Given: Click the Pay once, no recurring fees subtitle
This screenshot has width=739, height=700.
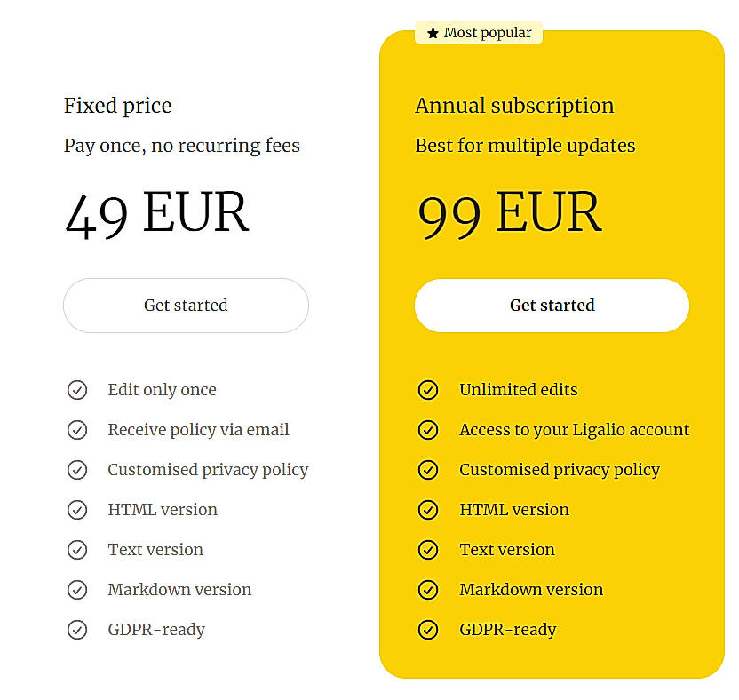Looking at the screenshot, I should pyautogui.click(x=181, y=145).
